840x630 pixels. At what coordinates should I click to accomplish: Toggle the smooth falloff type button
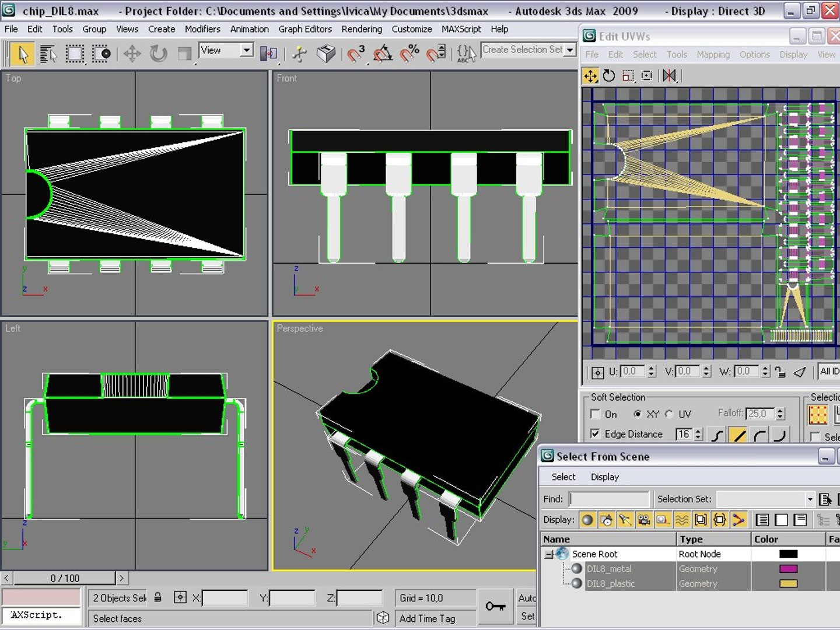[x=717, y=435]
